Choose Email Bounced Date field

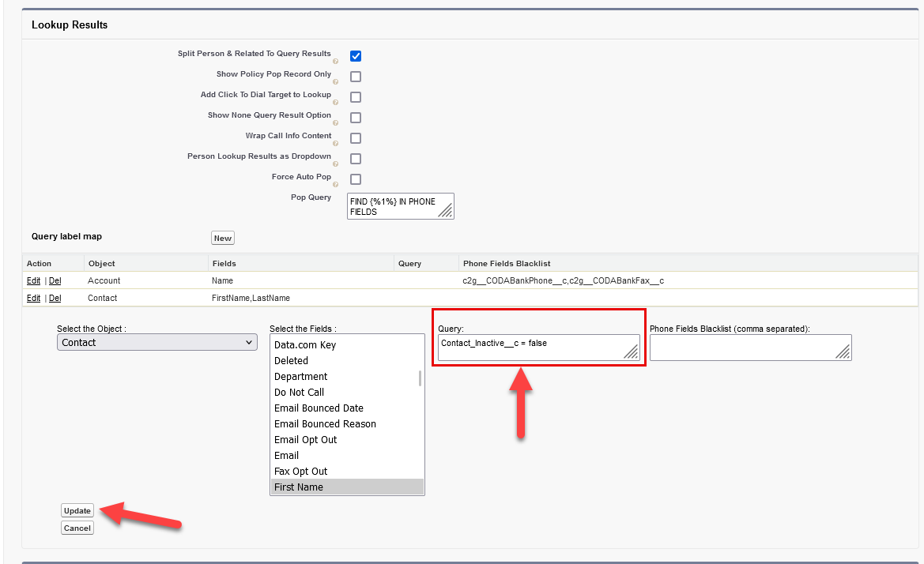pos(346,408)
